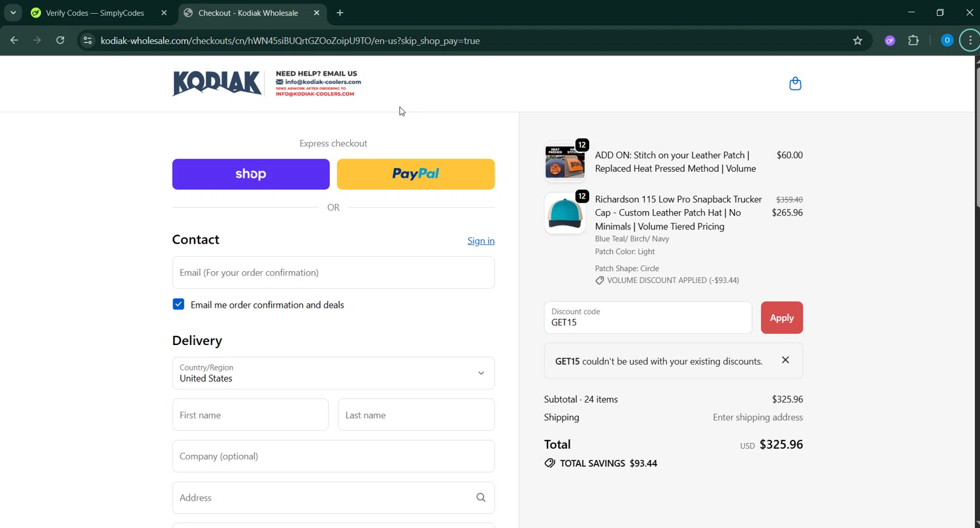Go back to the previous page
This screenshot has height=528, width=980.
click(14, 41)
